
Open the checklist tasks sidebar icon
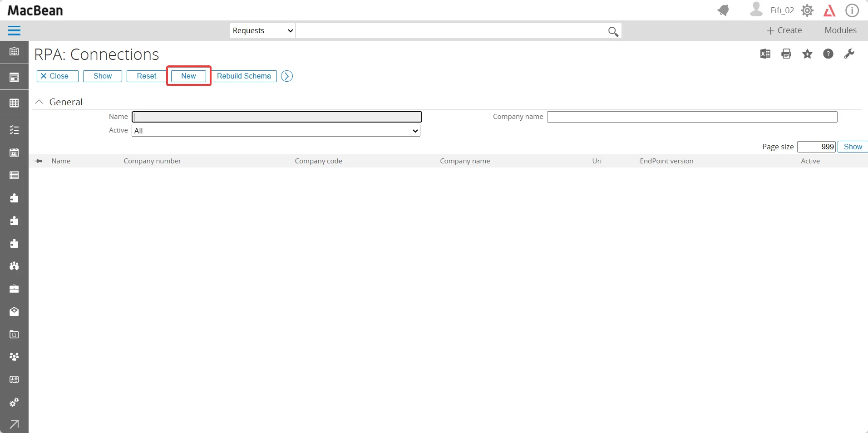[x=14, y=130]
